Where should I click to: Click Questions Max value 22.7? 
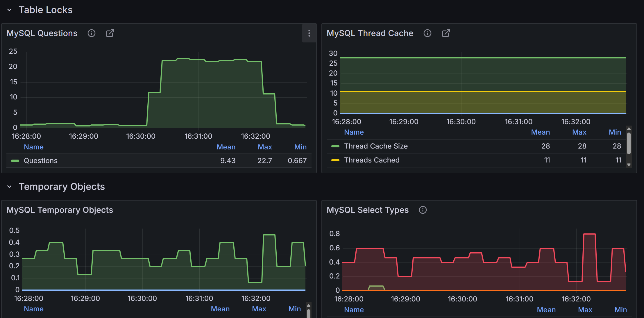265,161
